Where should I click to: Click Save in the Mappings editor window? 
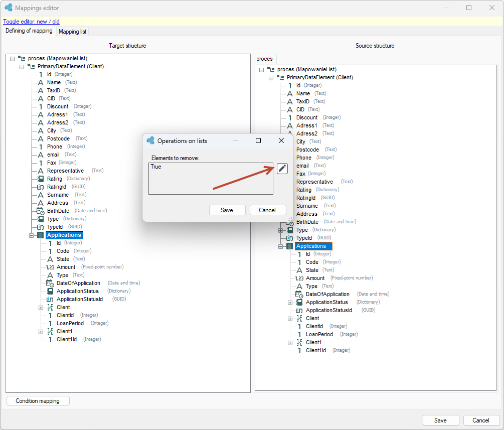point(440,420)
